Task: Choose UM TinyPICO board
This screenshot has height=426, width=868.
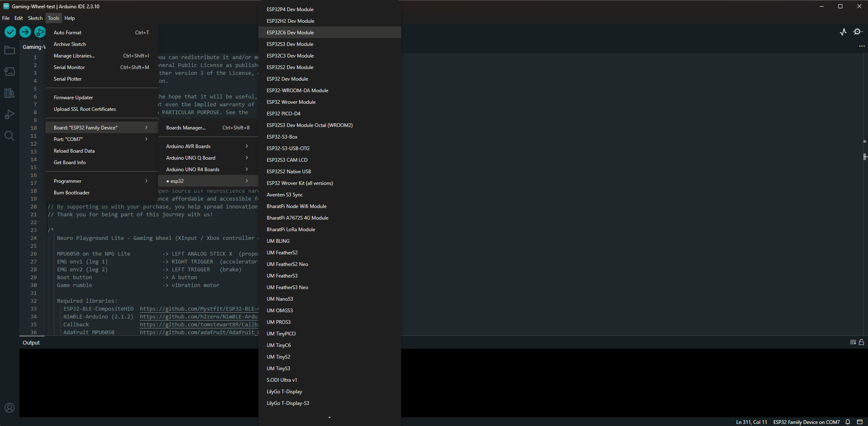Action: pos(330,333)
